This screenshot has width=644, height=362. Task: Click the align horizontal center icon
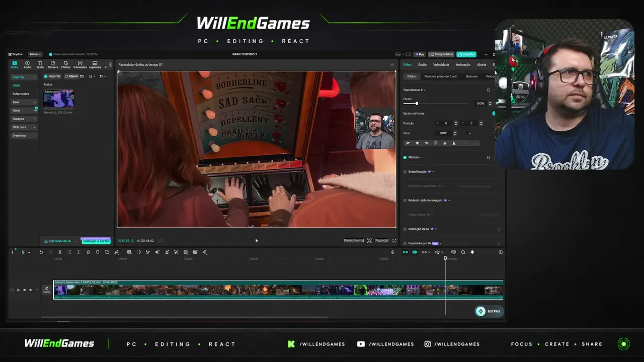[x=417, y=143]
